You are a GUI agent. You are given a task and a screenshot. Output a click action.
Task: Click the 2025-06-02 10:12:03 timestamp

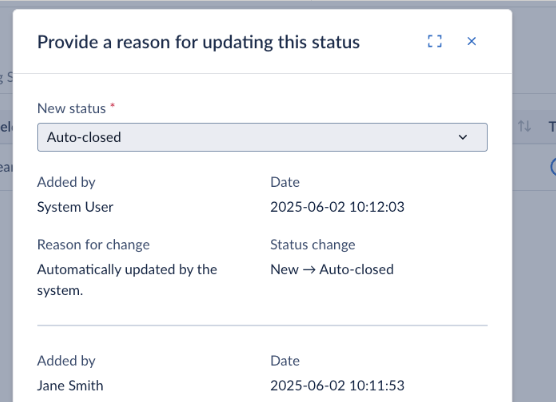pyautogui.click(x=337, y=207)
